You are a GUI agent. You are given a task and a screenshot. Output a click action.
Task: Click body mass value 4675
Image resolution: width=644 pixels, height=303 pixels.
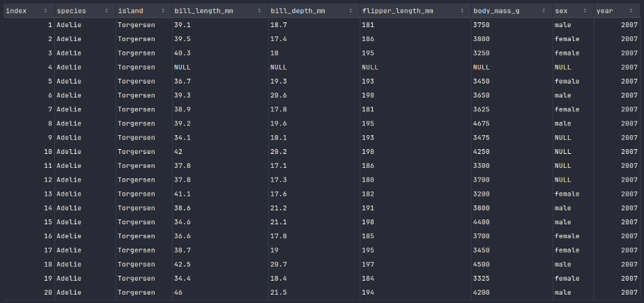pos(482,123)
